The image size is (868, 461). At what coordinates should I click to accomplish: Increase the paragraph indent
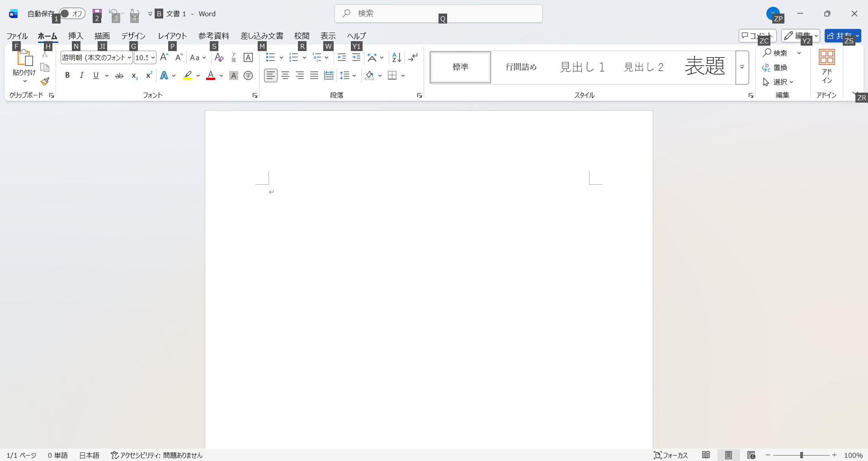tap(356, 57)
